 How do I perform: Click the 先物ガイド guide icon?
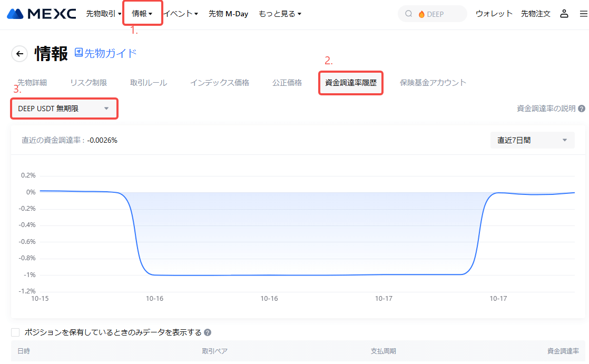click(79, 53)
